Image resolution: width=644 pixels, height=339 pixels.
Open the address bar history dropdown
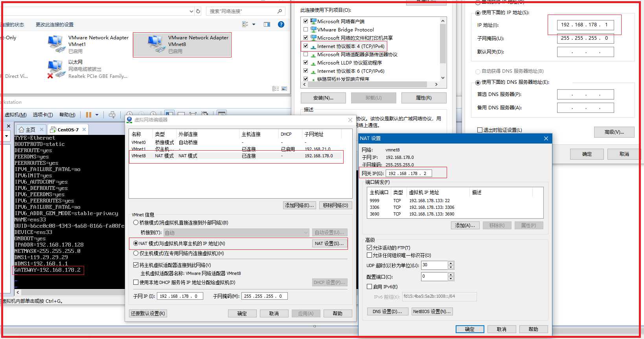pyautogui.click(x=191, y=11)
